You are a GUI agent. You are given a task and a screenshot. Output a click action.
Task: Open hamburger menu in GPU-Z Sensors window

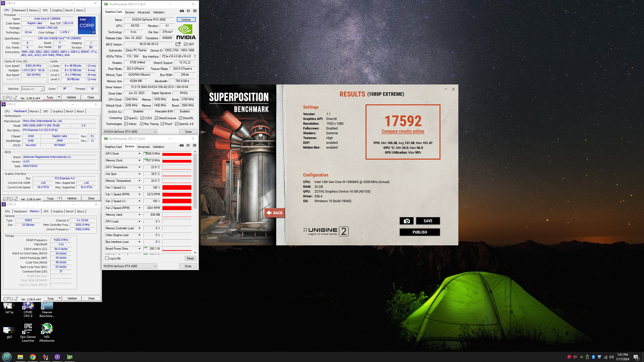[x=194, y=146]
